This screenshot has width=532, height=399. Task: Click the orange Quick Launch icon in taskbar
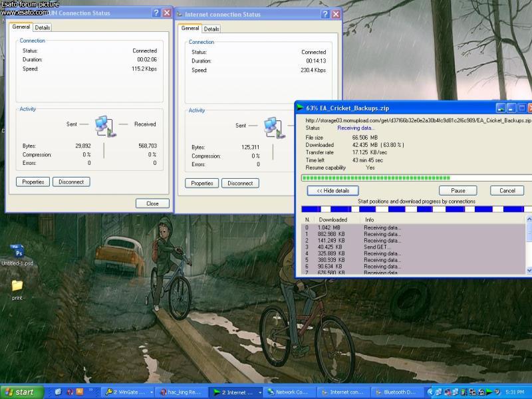point(80,392)
